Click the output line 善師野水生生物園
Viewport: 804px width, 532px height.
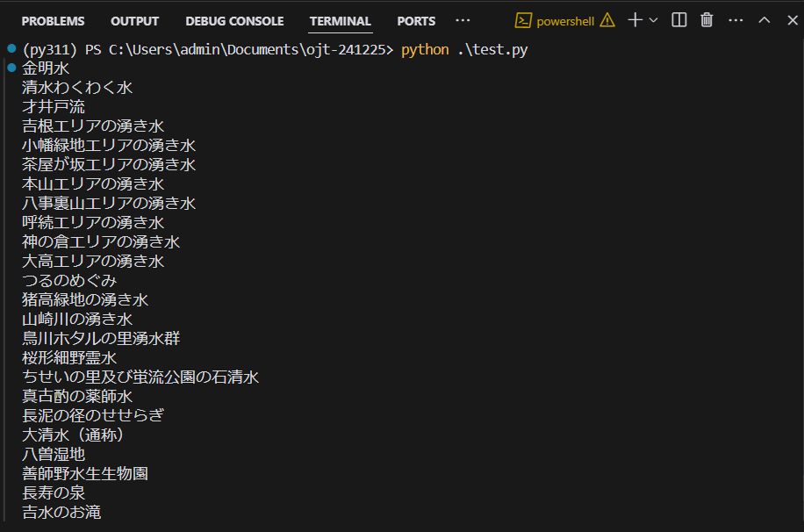tap(85, 473)
